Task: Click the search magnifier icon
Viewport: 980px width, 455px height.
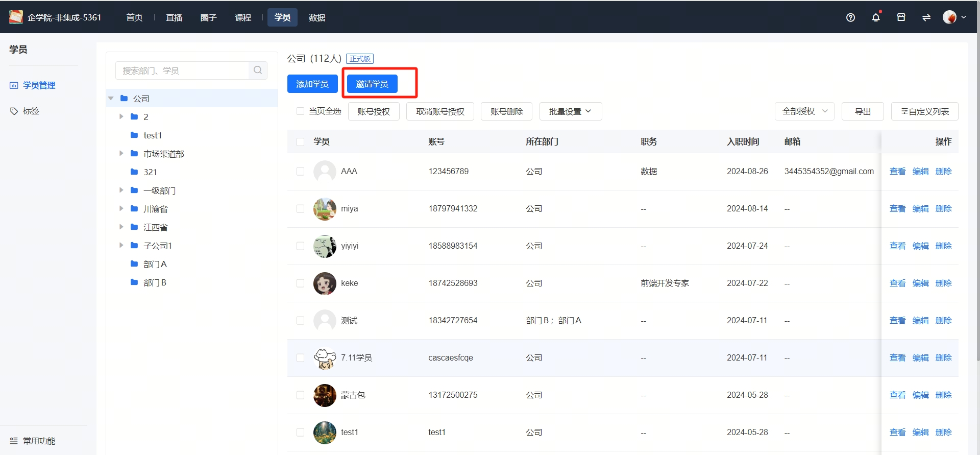Action: coord(258,70)
